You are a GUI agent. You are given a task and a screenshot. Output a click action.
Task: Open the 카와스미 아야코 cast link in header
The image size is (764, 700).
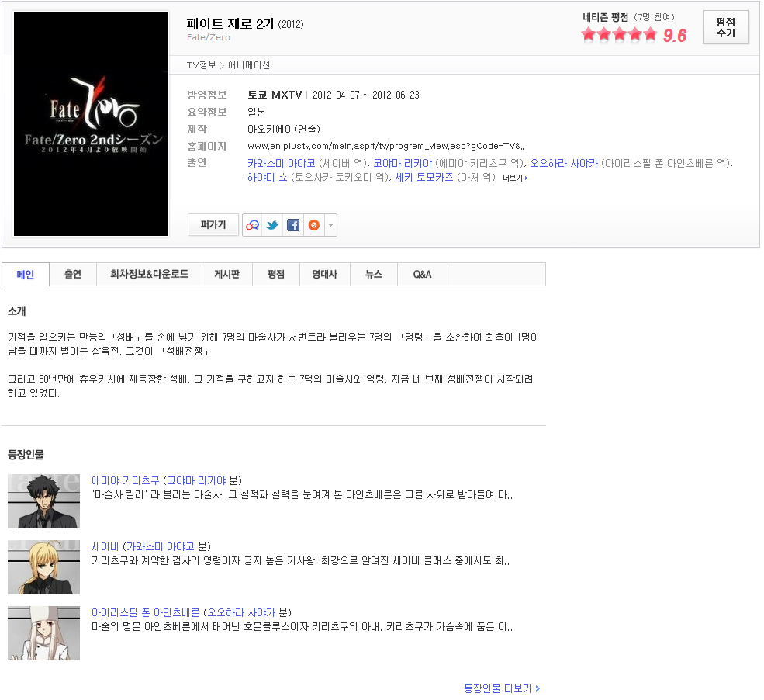click(x=281, y=163)
